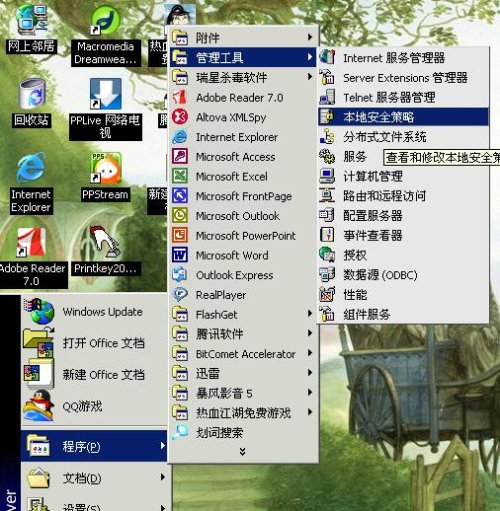Select 本地安全策略 in 管理工具 menu

click(x=403, y=117)
